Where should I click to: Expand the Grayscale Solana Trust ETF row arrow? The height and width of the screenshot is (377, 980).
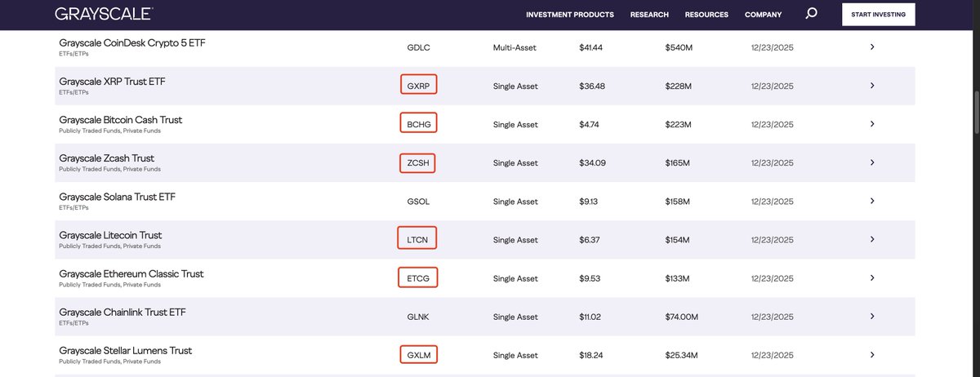872,201
